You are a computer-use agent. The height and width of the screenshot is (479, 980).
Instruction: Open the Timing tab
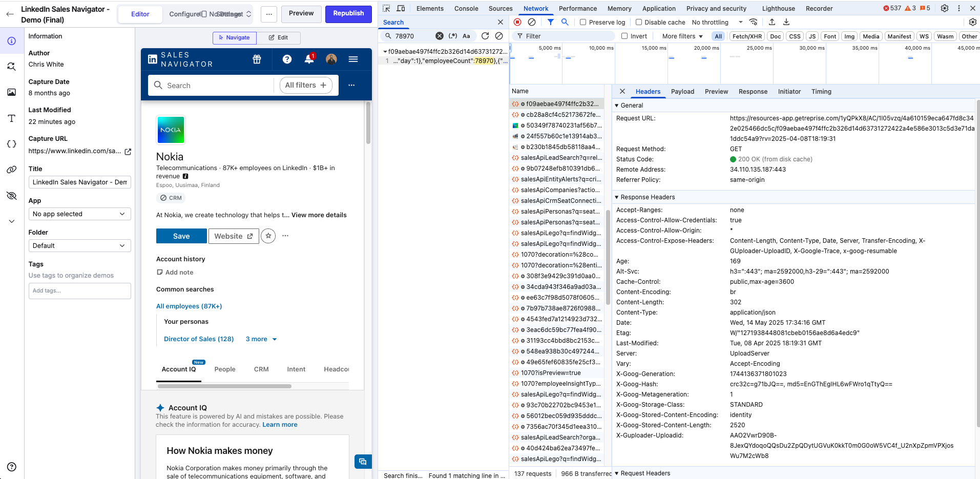coord(821,92)
